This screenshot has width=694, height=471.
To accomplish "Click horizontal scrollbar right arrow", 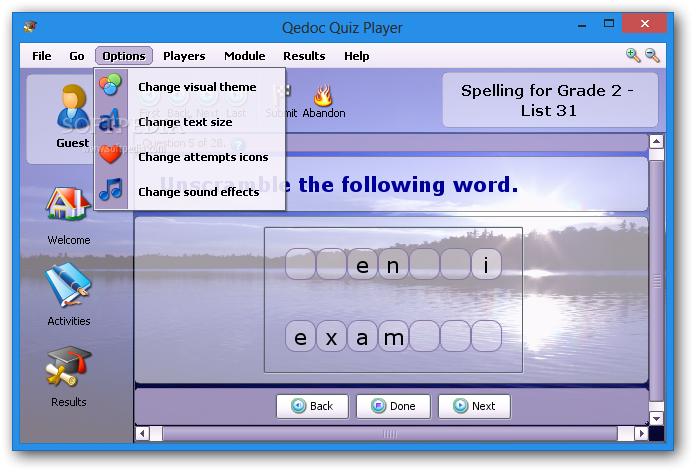I will pos(641,433).
